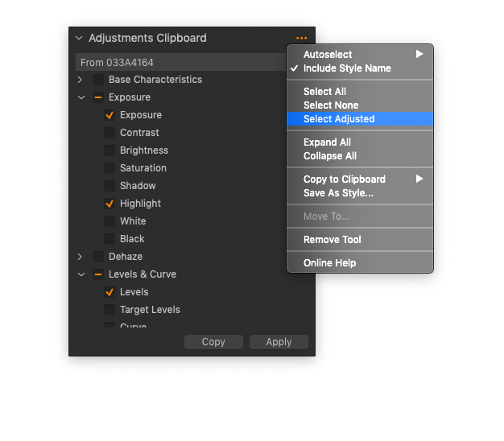
Task: Check the Dehaze checkbox
Action: [x=98, y=257]
